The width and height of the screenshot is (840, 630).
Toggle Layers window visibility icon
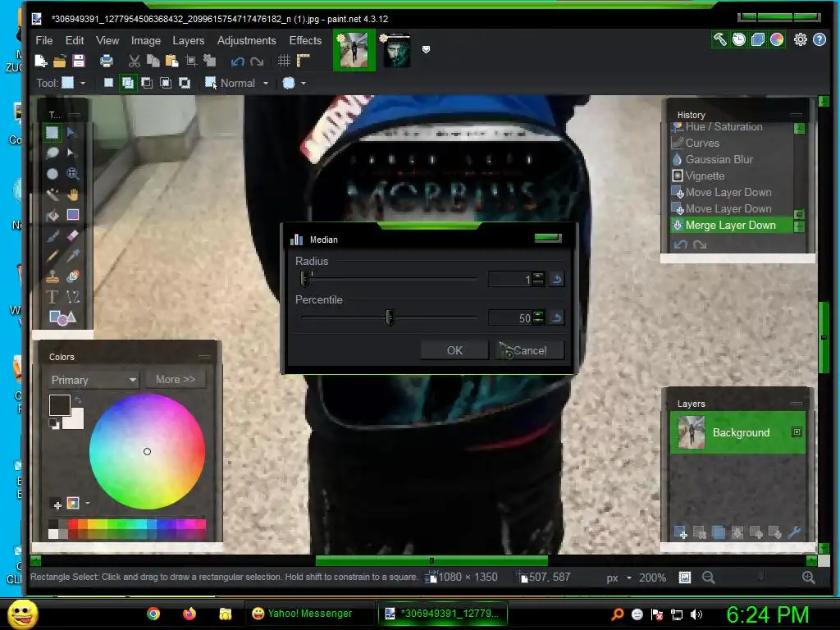[757, 39]
